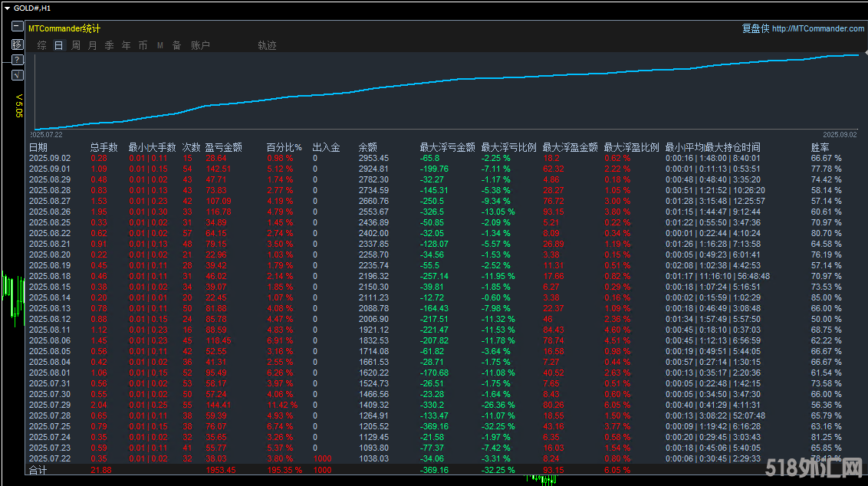Click the 胜率 win rate column header
Image resolution: width=868 pixels, height=486 pixels.
click(820, 147)
